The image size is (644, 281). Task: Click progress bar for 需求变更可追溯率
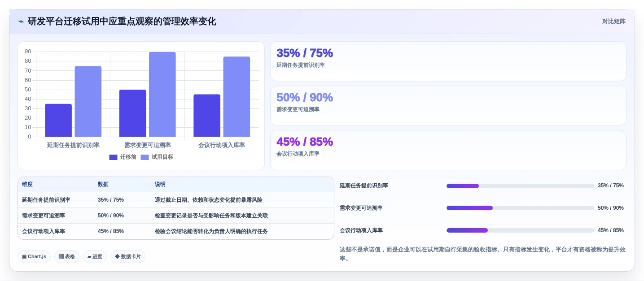click(520, 208)
